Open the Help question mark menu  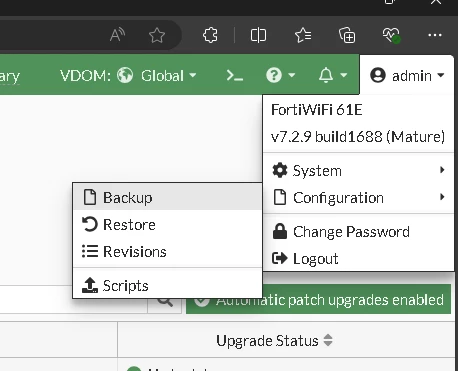tap(281, 75)
